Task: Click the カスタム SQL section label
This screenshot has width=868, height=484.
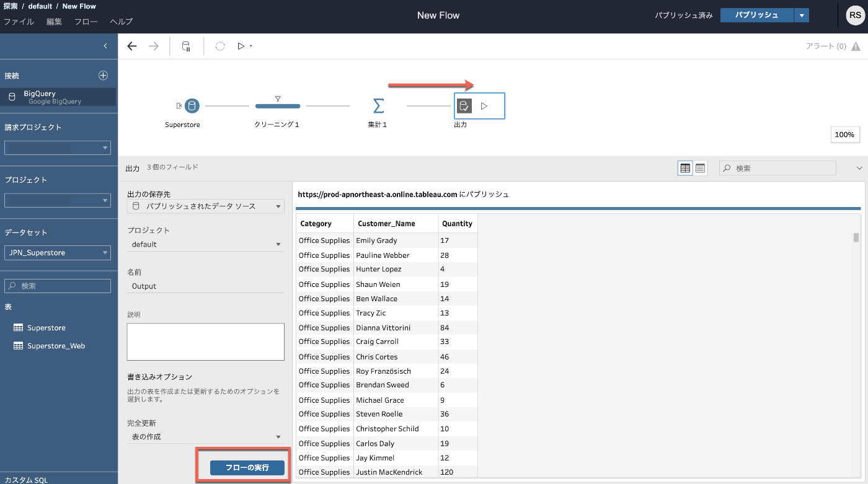Action: coord(25,480)
